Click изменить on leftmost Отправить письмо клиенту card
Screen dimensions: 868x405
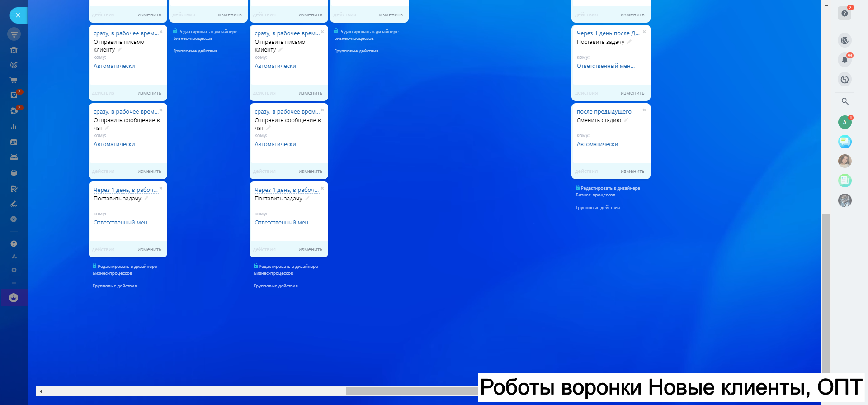click(149, 93)
